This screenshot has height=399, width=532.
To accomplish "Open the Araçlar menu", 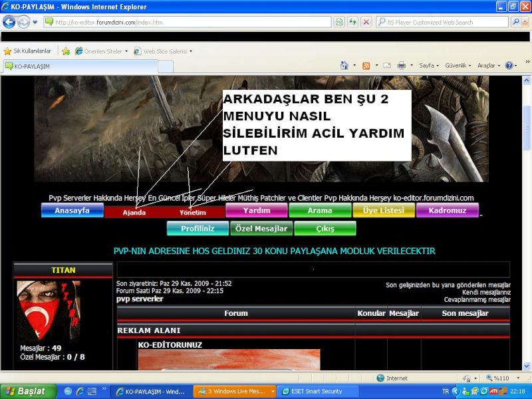I will tap(489, 65).
